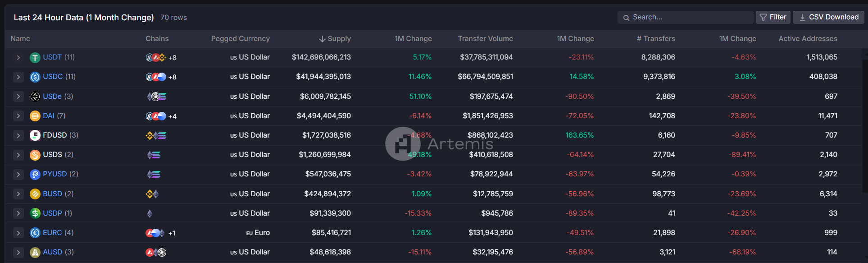Screen dimensions: 868x263
Task: Click the USDe coin logo
Action: [35, 97]
